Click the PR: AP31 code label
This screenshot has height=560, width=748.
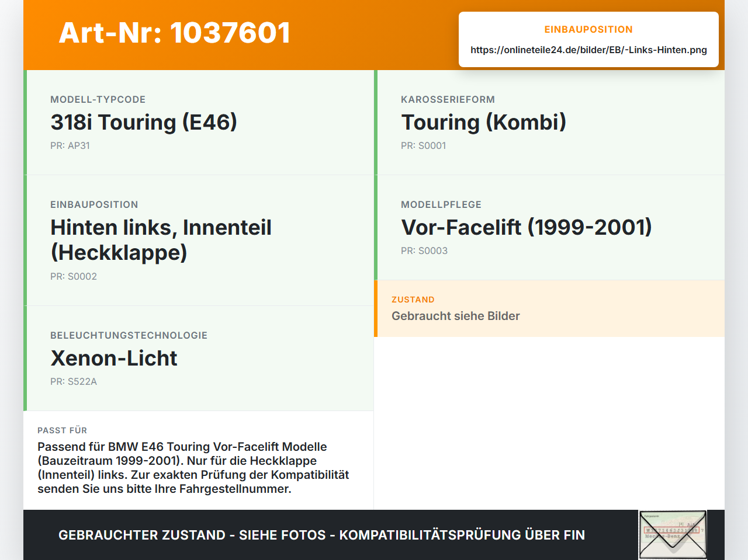coord(70,145)
